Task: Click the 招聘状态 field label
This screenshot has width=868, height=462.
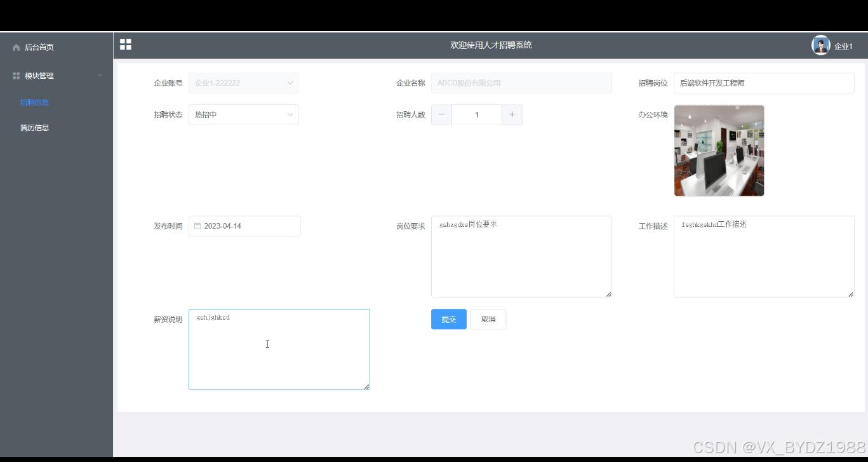Action: click(168, 114)
